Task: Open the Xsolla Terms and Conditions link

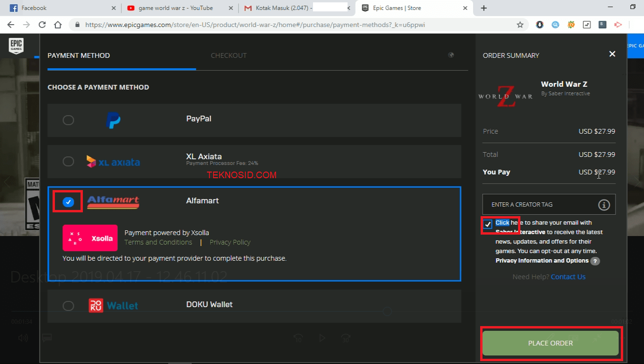Action: 158,242
